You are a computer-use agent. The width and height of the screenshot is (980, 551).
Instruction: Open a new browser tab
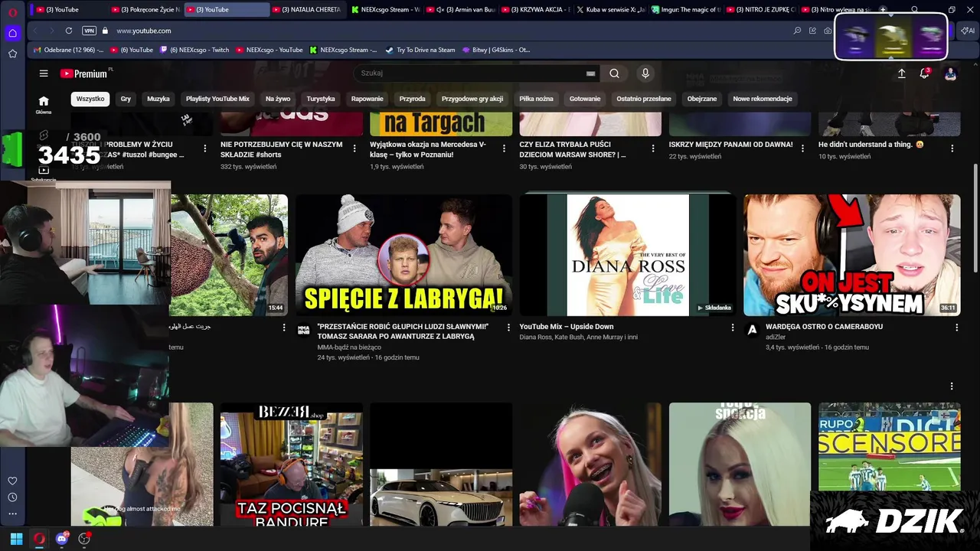(883, 10)
